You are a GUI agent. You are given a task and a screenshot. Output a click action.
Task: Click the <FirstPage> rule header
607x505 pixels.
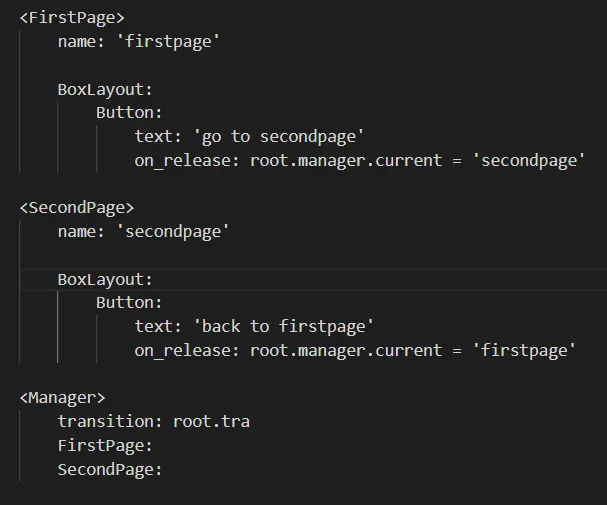click(x=71, y=17)
